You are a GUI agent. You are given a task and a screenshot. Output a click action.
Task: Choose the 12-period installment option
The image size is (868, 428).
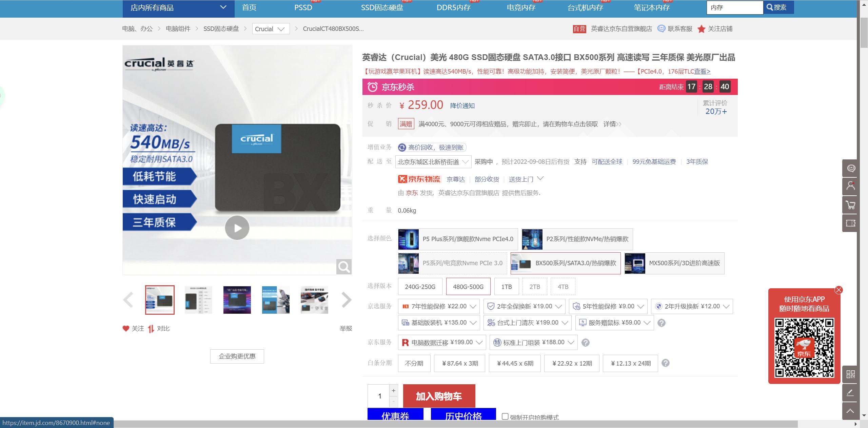(572, 363)
